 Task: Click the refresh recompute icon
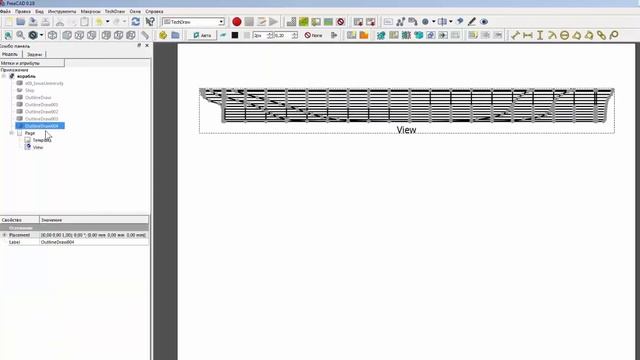[x=136, y=22]
